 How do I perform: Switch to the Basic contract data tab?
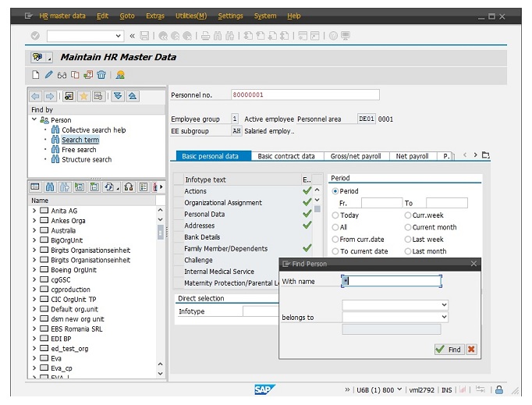tap(286, 156)
